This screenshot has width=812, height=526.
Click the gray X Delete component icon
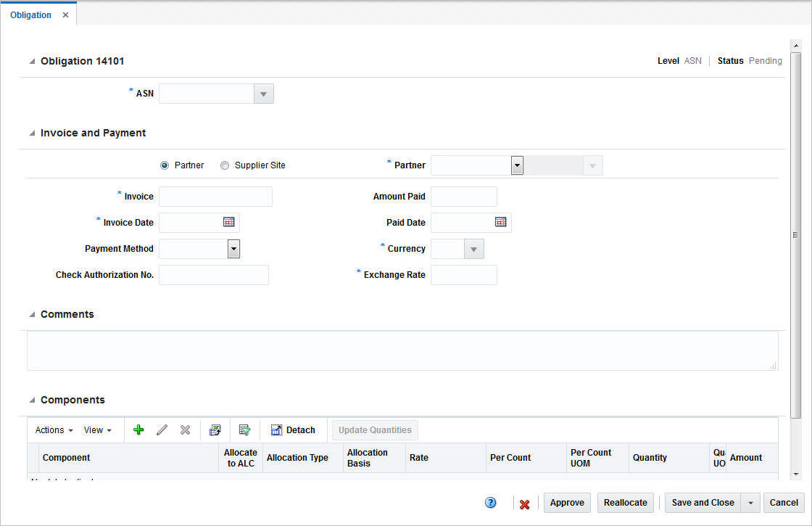click(x=185, y=430)
